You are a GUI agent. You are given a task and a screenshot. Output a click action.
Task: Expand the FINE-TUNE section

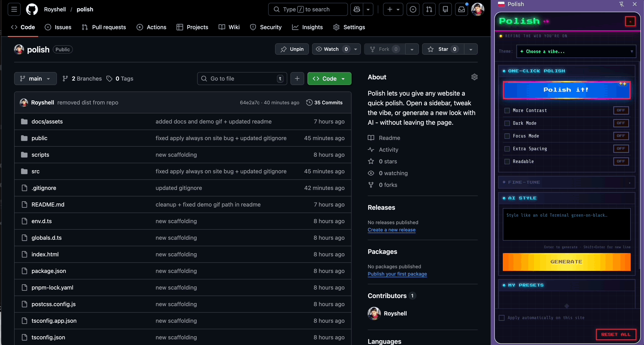click(566, 182)
